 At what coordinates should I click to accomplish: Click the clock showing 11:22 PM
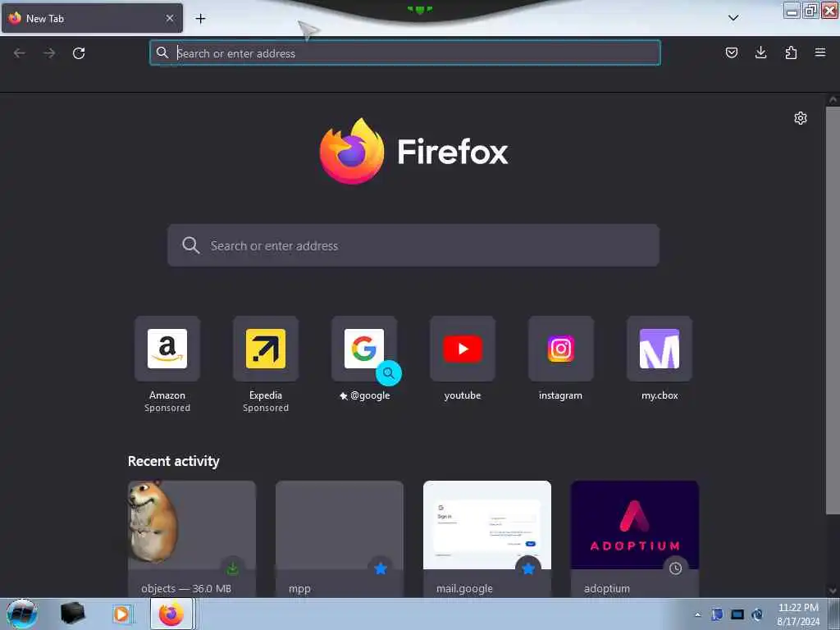pos(798,614)
